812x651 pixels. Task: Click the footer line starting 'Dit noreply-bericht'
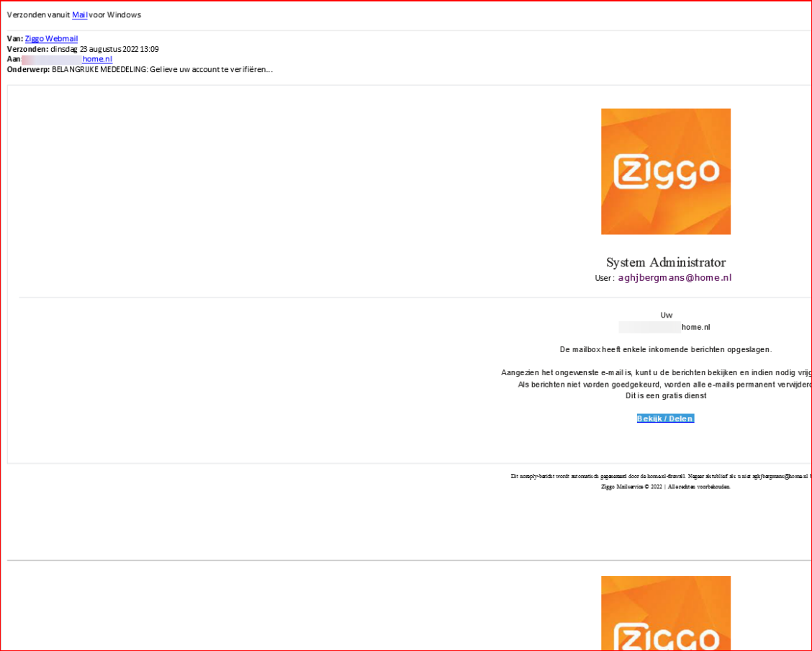[662, 476]
